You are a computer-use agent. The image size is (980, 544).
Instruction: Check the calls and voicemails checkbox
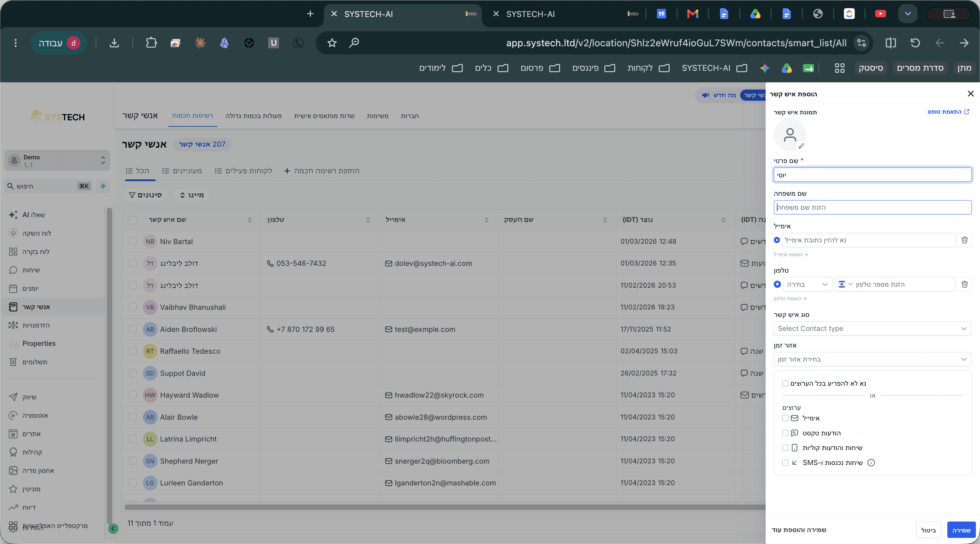coord(785,448)
